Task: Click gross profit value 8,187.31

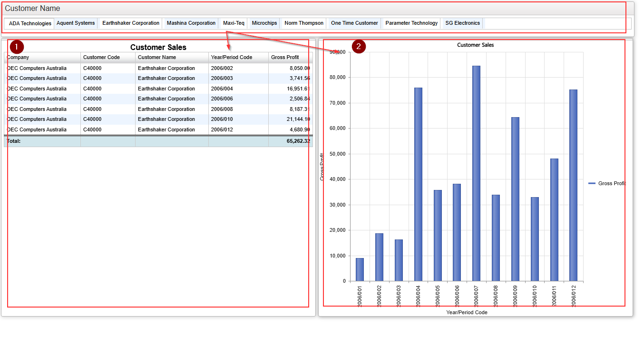Action: pyautogui.click(x=300, y=109)
